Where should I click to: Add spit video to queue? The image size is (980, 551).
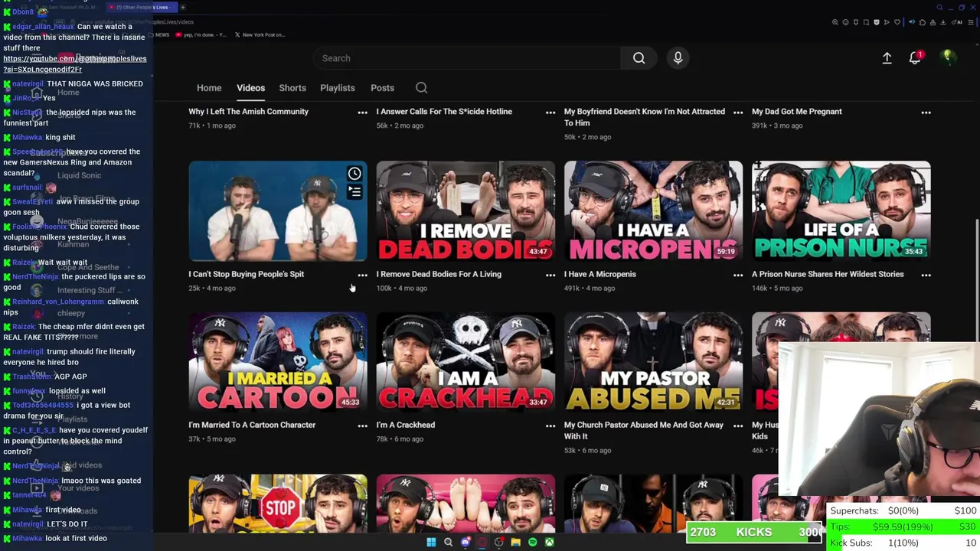[x=354, y=191]
